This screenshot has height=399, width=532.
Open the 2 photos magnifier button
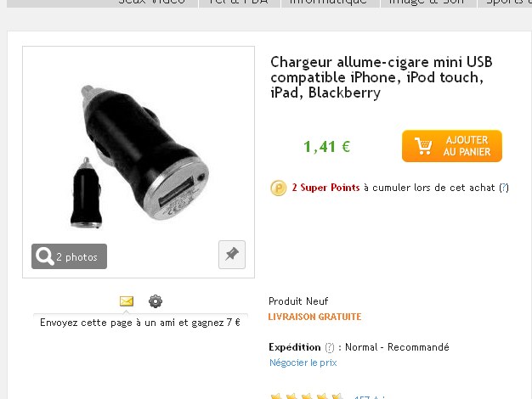click(69, 256)
